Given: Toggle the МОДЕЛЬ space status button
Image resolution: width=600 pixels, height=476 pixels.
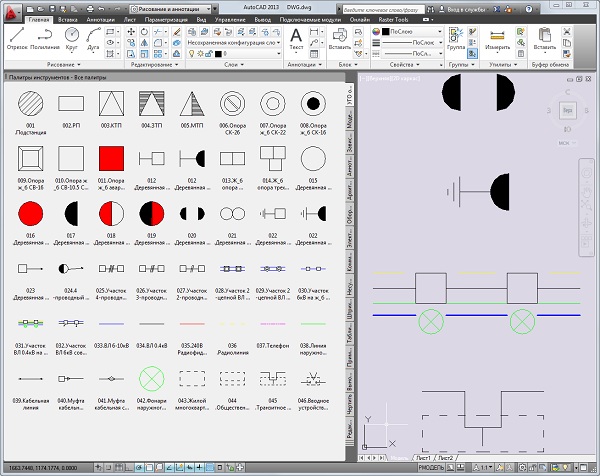Looking at the screenshot, I should tap(432, 468).
